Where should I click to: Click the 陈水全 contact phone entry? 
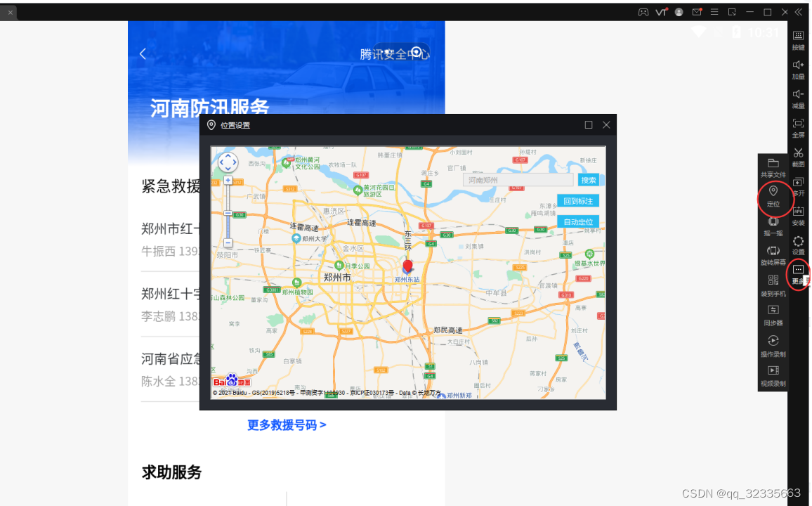point(171,382)
